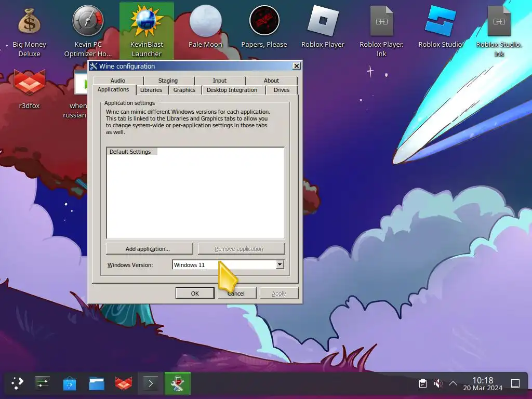Open the Windows Version dropdown arrow
532x399 pixels.
pyautogui.click(x=280, y=264)
